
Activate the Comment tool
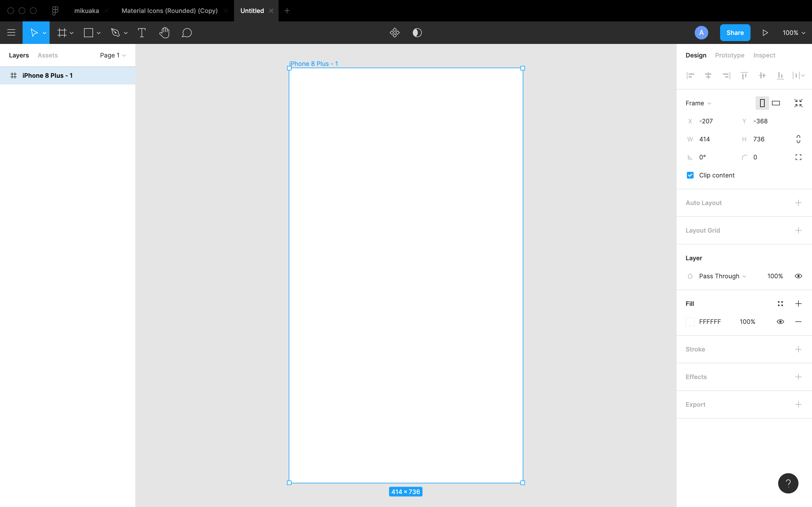(187, 32)
